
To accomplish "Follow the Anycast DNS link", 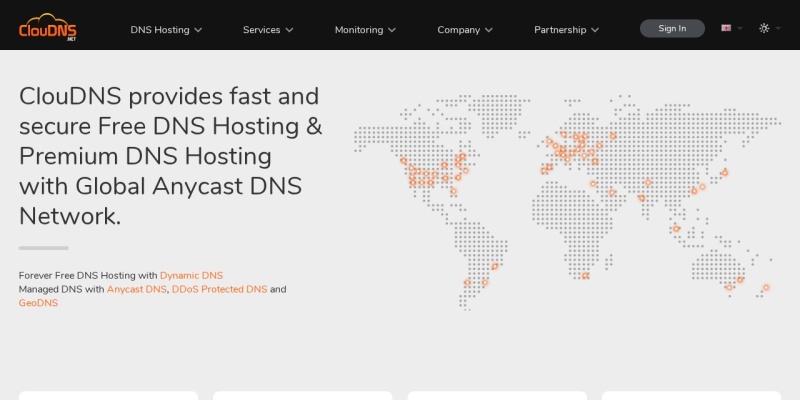I will (136, 289).
